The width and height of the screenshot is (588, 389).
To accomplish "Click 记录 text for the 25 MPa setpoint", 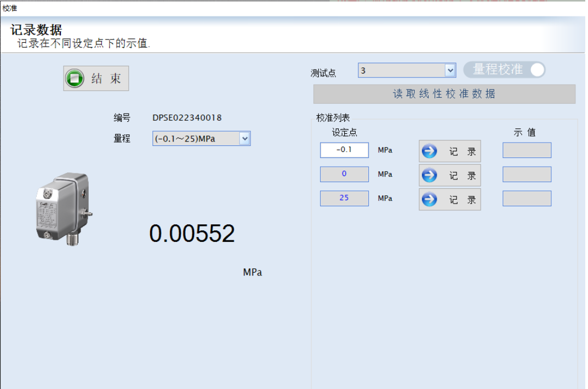I will tap(463, 200).
